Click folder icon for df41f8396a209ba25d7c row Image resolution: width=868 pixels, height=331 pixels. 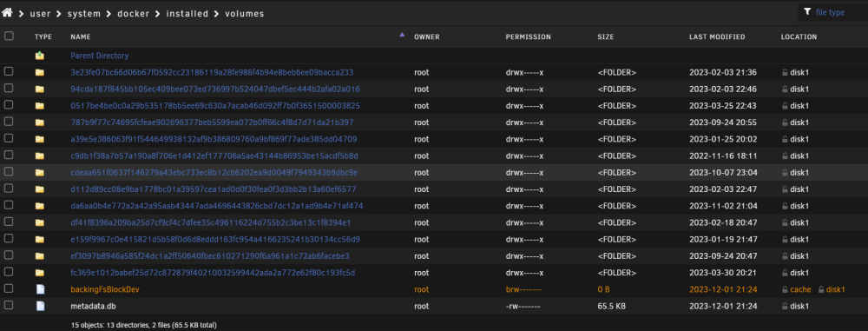[39, 222]
